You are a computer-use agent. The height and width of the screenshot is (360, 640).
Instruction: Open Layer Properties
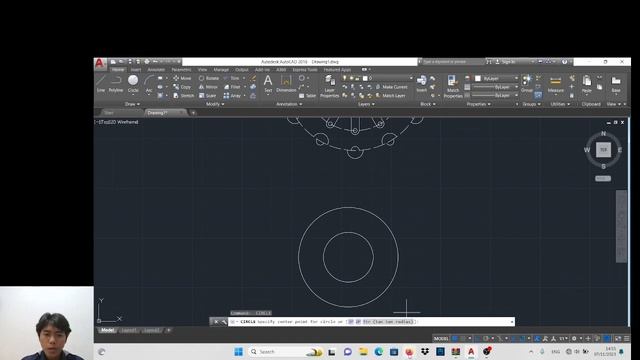point(329,87)
